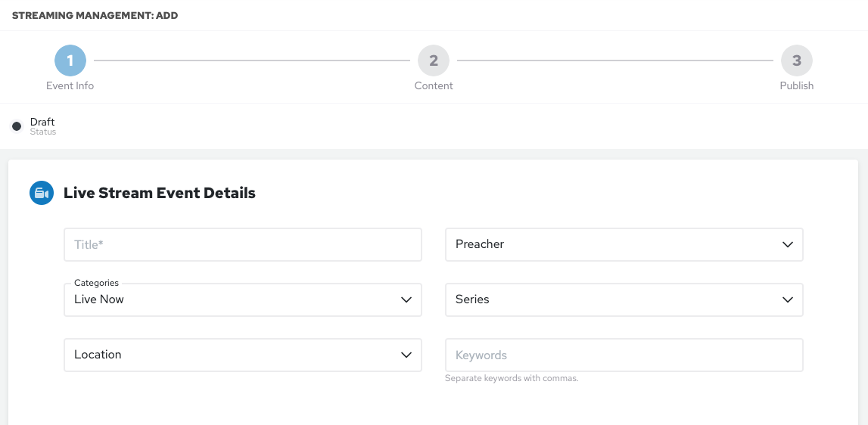Open the Series dropdown list
868x425 pixels.
(x=613, y=300)
